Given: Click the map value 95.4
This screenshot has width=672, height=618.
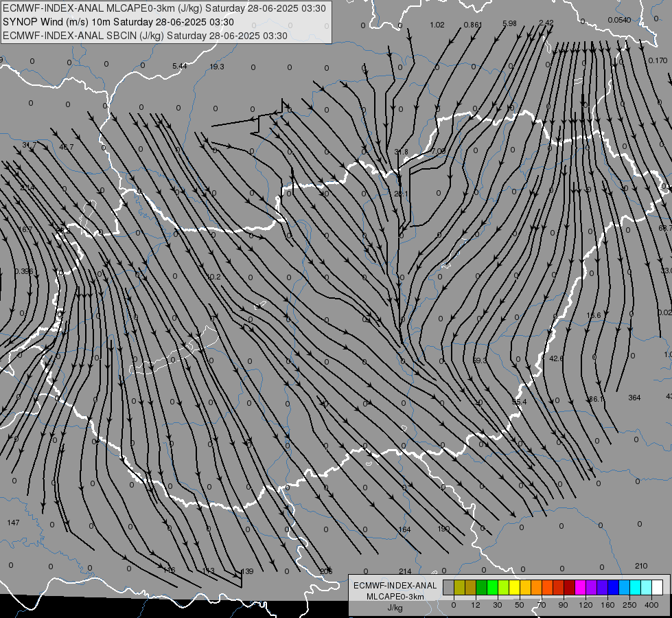Looking at the screenshot, I should click(520, 402).
